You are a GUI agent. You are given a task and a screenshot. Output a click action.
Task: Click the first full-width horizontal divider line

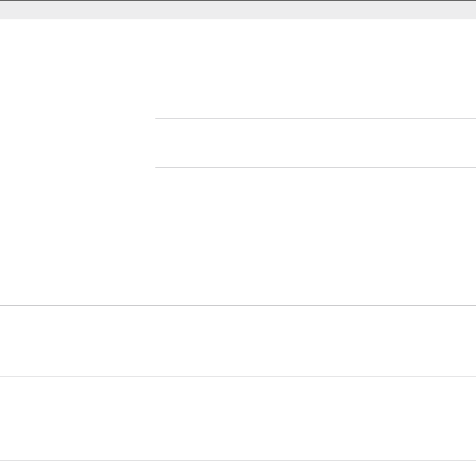coord(238,305)
